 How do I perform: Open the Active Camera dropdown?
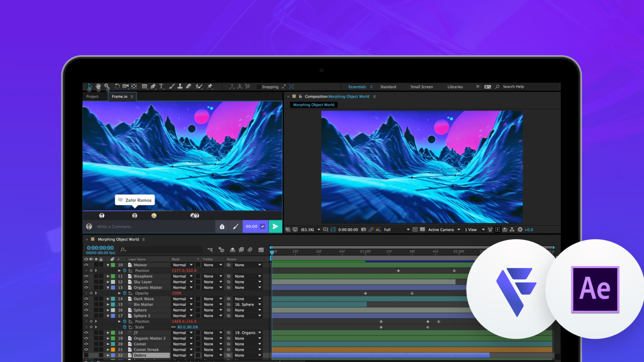(444, 230)
